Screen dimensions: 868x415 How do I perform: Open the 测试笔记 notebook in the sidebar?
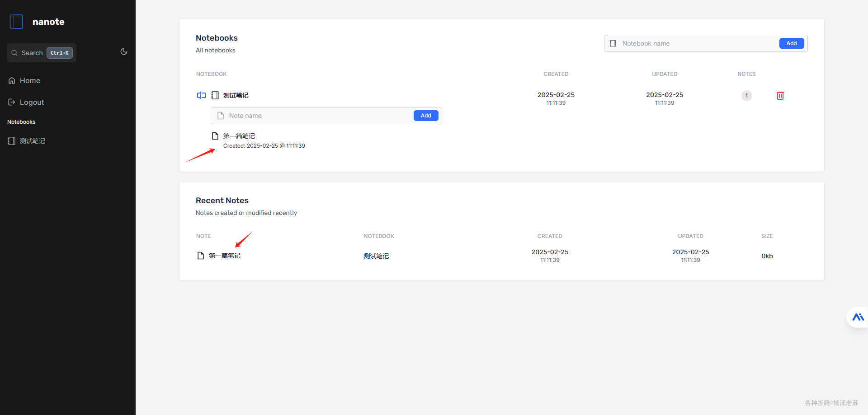click(x=32, y=141)
